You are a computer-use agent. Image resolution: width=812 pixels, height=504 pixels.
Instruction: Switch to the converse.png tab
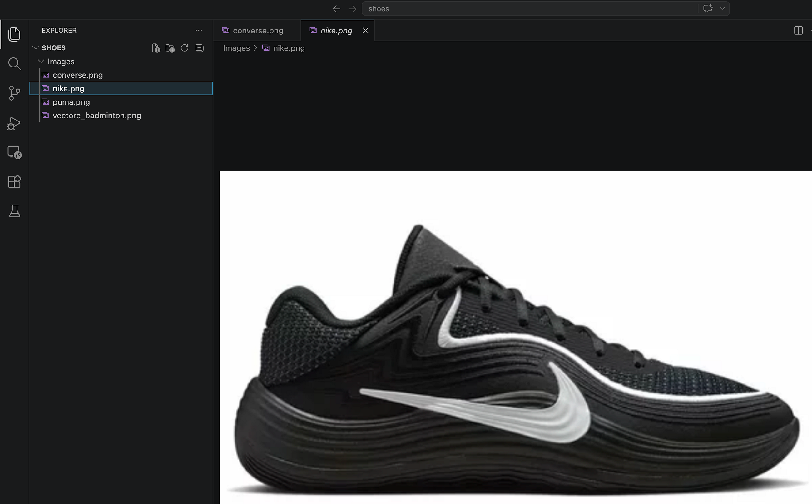click(257, 30)
